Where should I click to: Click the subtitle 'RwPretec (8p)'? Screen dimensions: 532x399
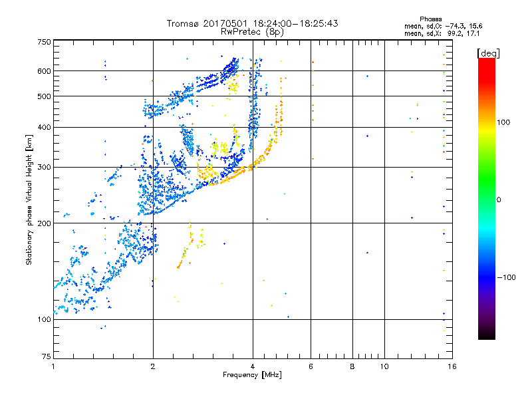tap(252, 32)
